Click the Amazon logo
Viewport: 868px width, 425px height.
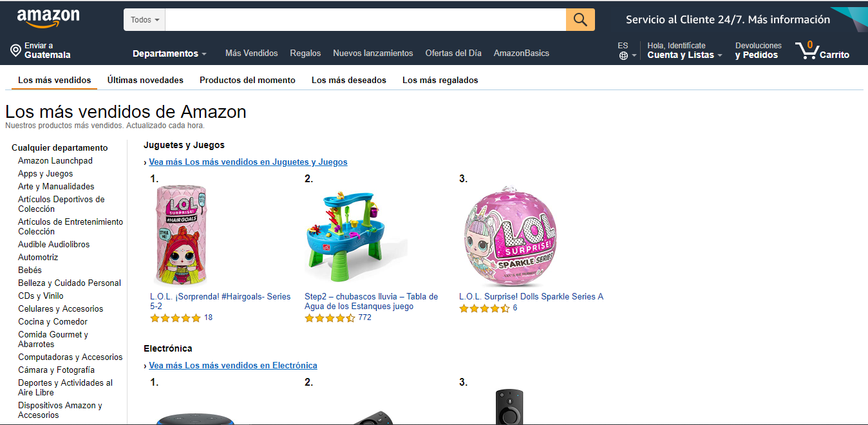click(x=48, y=19)
